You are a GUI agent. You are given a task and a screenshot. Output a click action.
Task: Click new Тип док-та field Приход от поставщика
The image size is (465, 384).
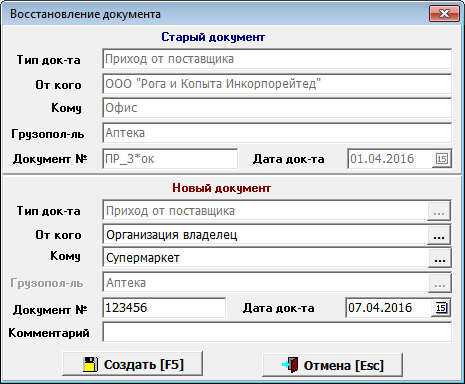(x=265, y=211)
